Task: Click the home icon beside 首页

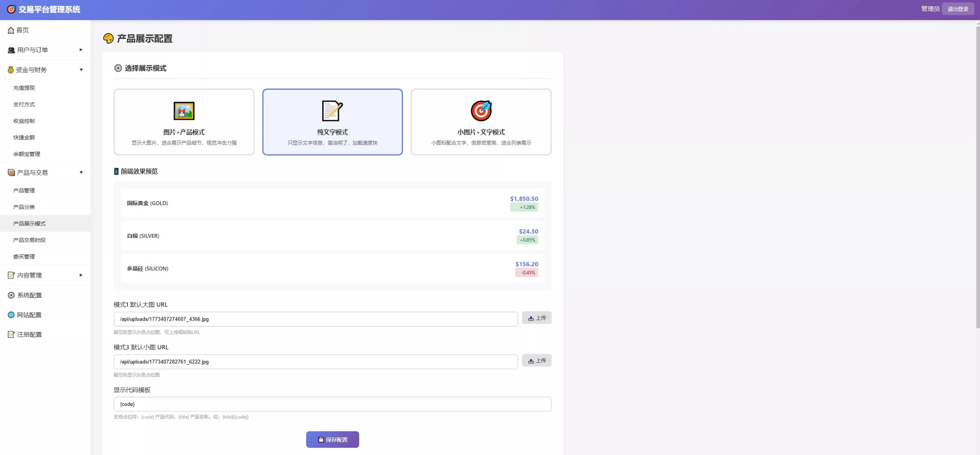Action: tap(11, 30)
